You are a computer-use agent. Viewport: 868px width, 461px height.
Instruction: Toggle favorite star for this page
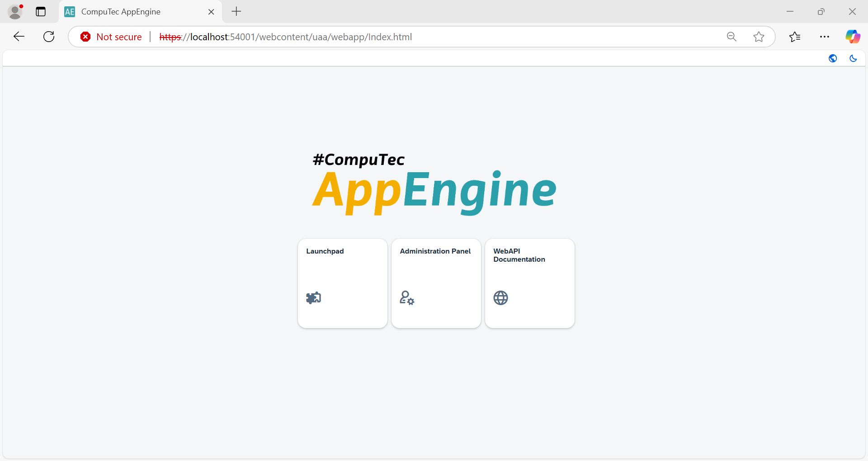click(759, 37)
